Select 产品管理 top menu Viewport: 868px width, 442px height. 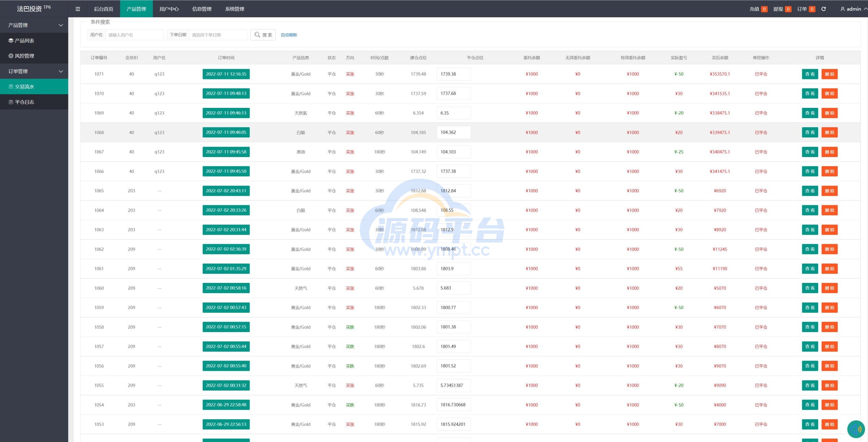(x=136, y=9)
